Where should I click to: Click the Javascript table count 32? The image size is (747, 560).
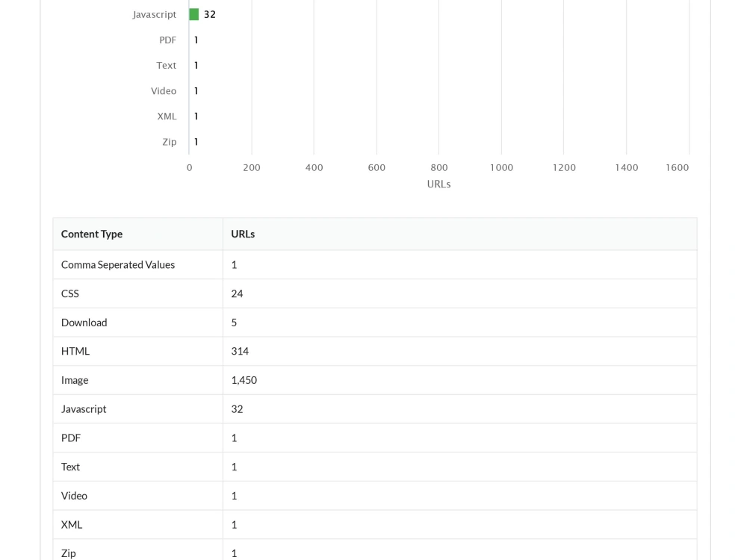[237, 409]
